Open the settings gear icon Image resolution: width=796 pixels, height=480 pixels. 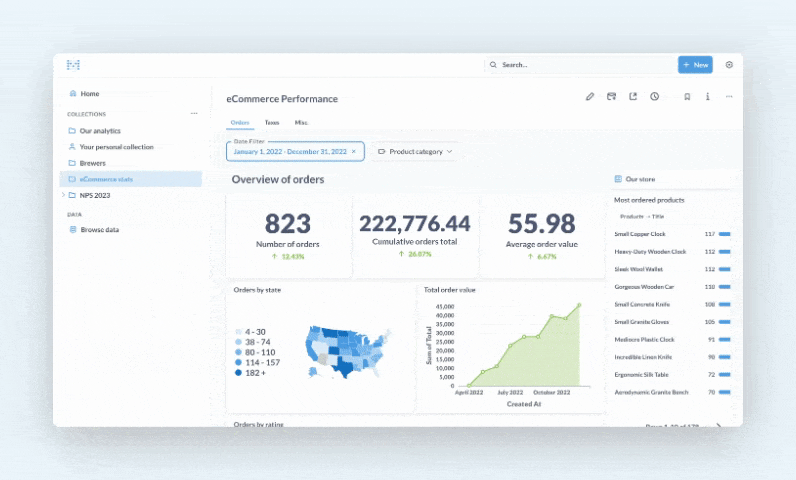point(729,65)
